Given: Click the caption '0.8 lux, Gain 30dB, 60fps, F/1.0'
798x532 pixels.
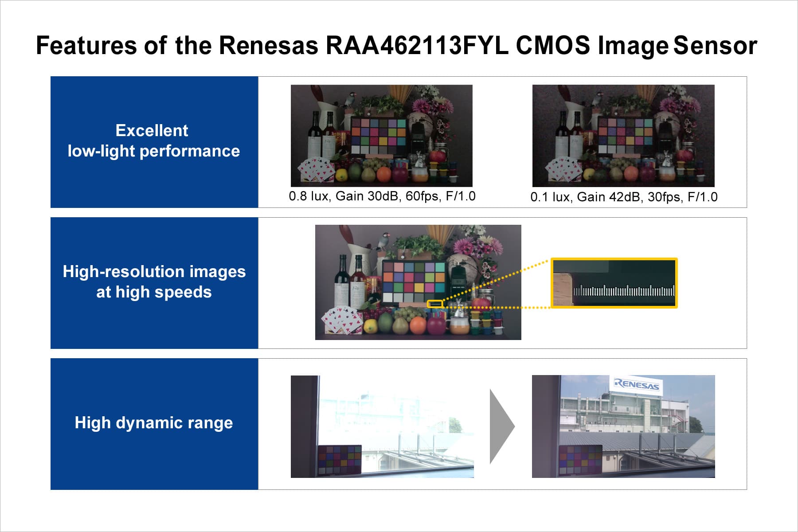Looking at the screenshot, I should click(382, 196).
